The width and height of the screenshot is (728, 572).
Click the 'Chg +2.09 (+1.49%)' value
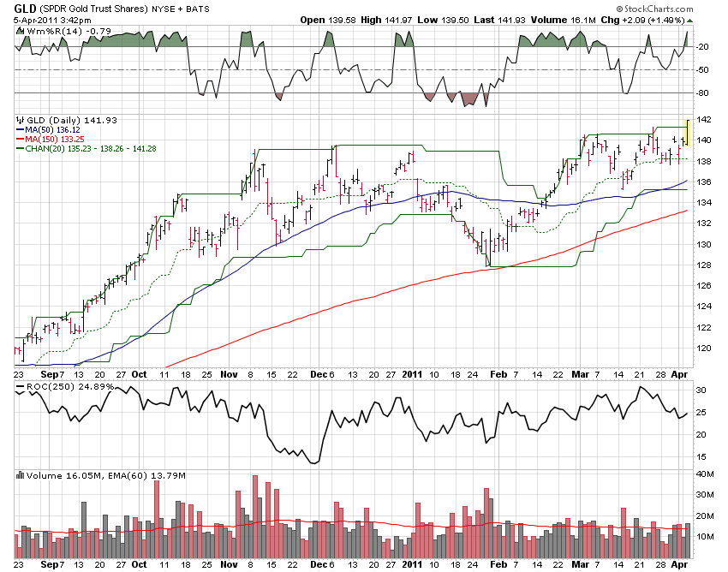tap(642, 20)
